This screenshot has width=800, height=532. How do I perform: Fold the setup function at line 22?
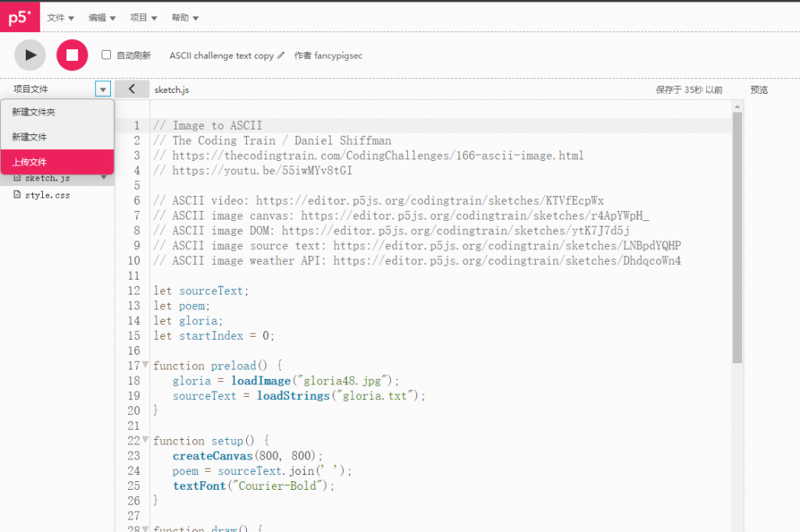pyautogui.click(x=145, y=441)
